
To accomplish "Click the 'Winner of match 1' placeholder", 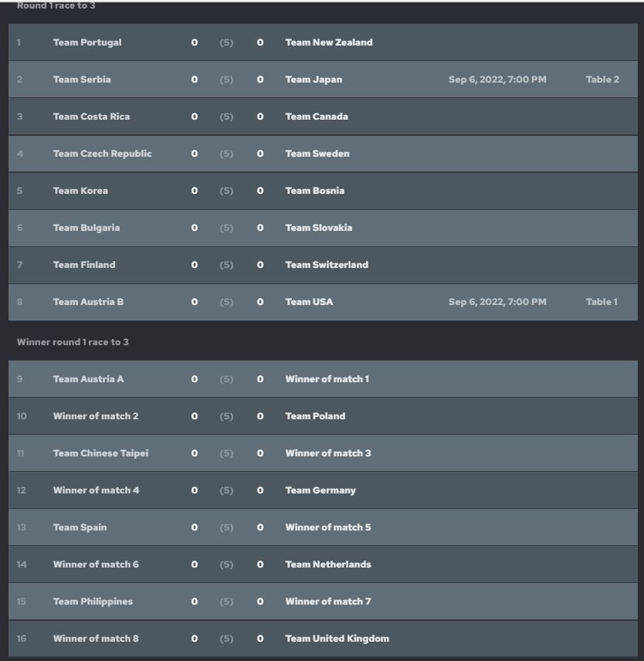I will [327, 379].
